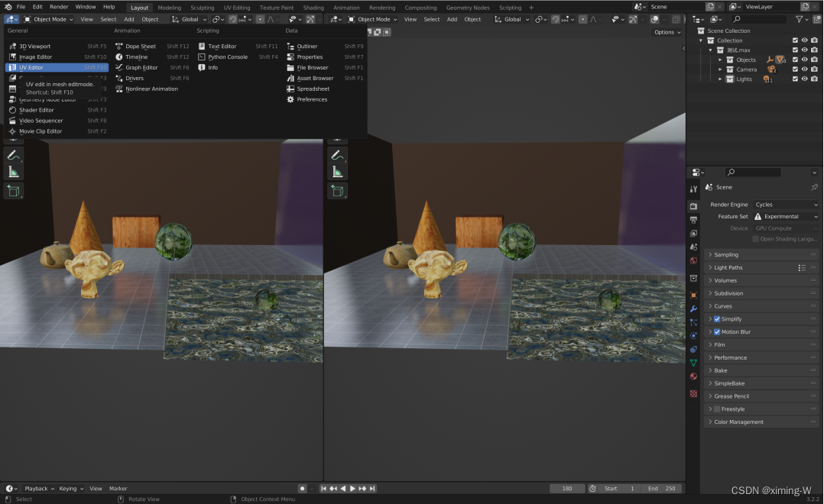Hide Camera collection using its eye icon
The image size is (824, 504).
tap(805, 69)
